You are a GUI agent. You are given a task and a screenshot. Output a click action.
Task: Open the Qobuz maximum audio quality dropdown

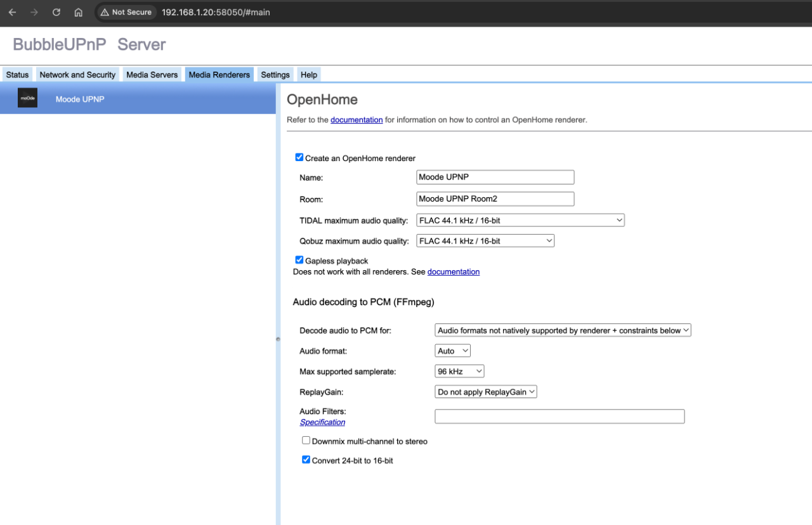coord(485,240)
